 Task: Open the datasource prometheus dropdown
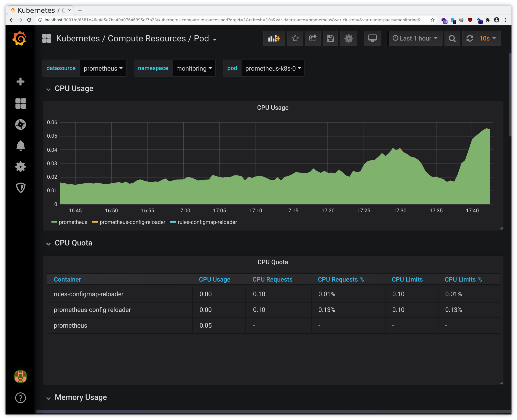tap(103, 68)
